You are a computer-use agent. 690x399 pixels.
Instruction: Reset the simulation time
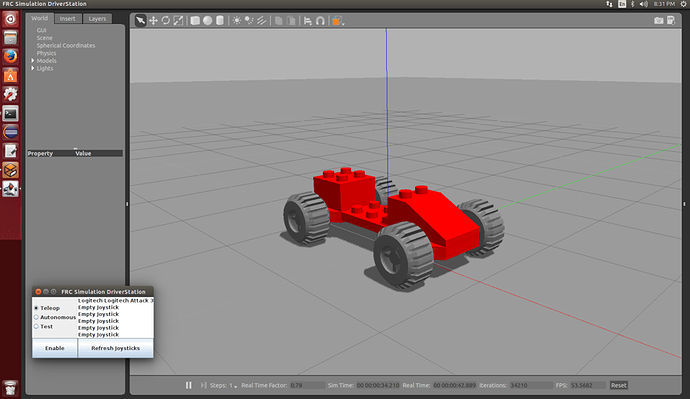click(618, 385)
